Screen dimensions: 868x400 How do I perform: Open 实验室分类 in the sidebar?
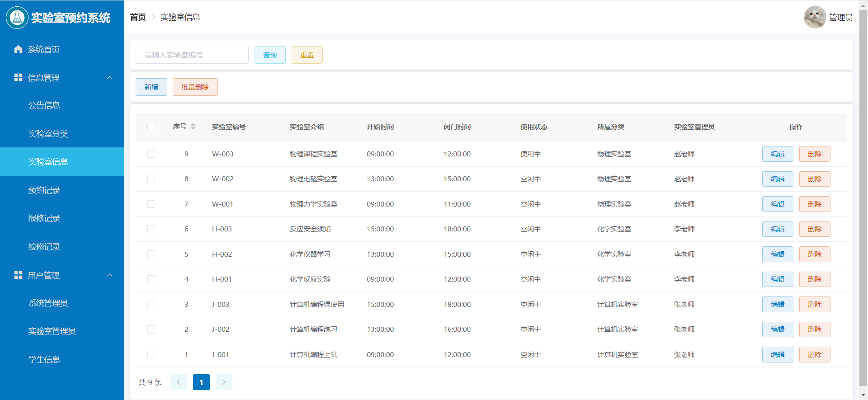[48, 134]
